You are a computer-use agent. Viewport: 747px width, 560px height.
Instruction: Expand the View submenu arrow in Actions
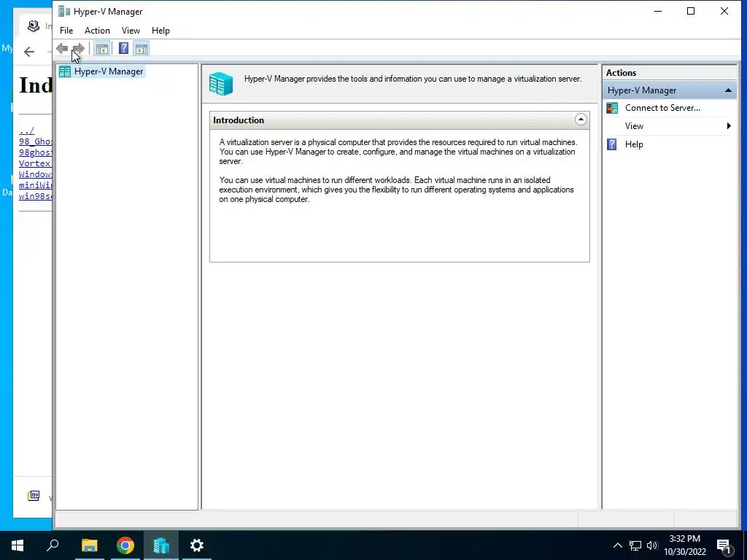pos(729,125)
